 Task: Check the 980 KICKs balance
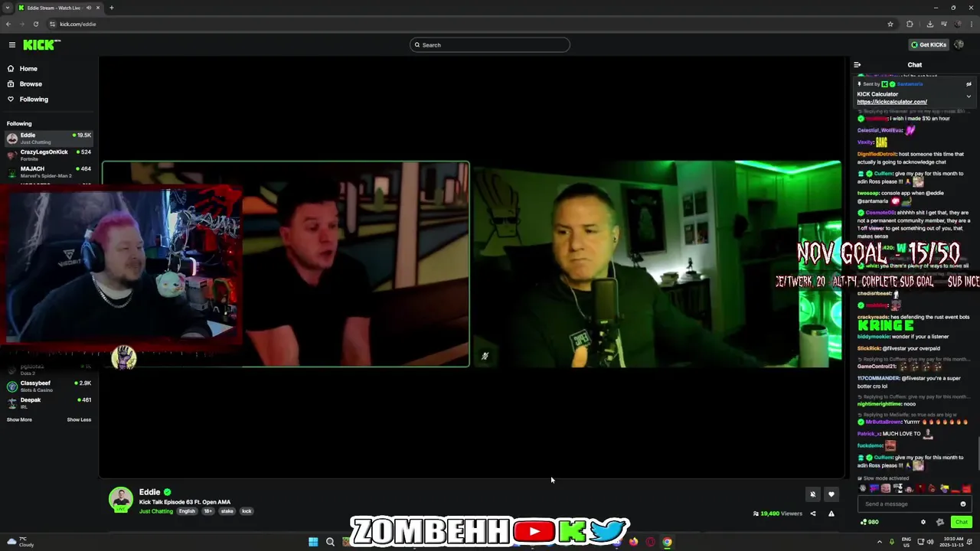(870, 522)
